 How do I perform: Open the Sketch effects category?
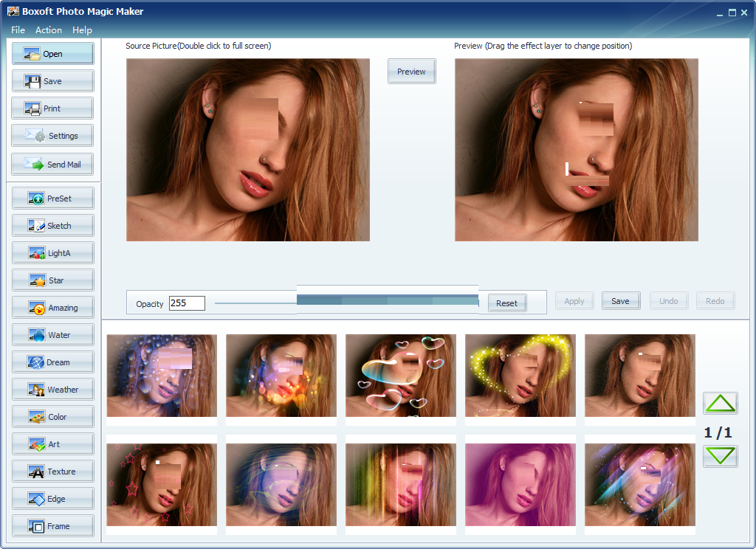point(52,225)
